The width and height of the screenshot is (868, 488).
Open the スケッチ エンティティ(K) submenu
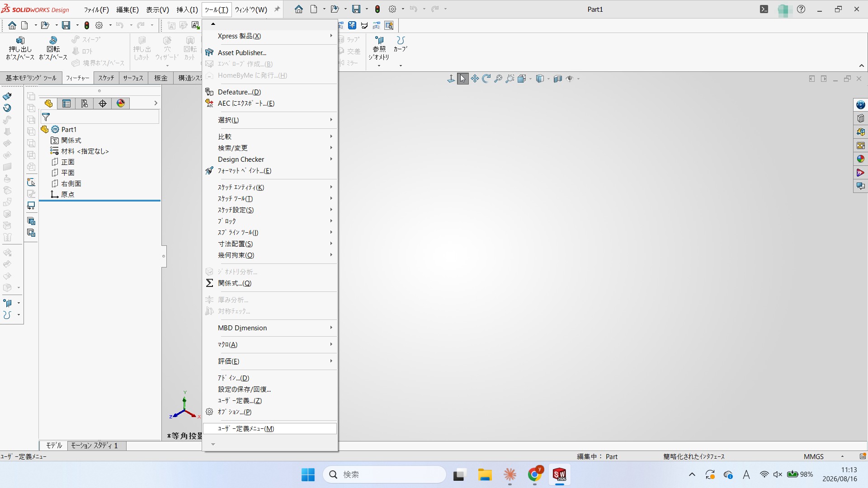click(x=270, y=188)
